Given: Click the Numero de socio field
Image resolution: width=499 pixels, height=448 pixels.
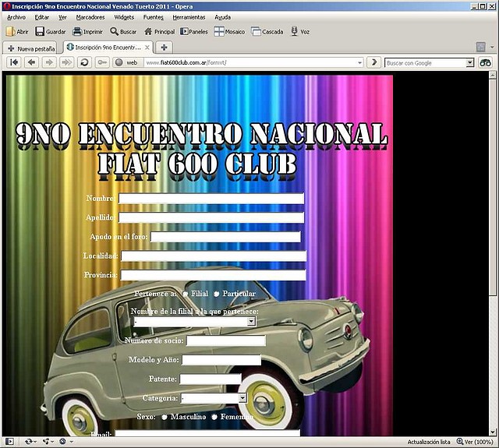Looking at the screenshot, I should 226,340.
